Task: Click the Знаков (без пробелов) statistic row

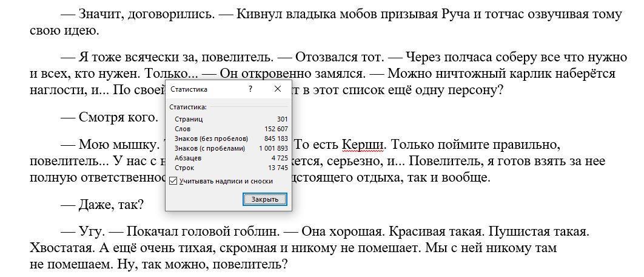Action: pos(231,138)
